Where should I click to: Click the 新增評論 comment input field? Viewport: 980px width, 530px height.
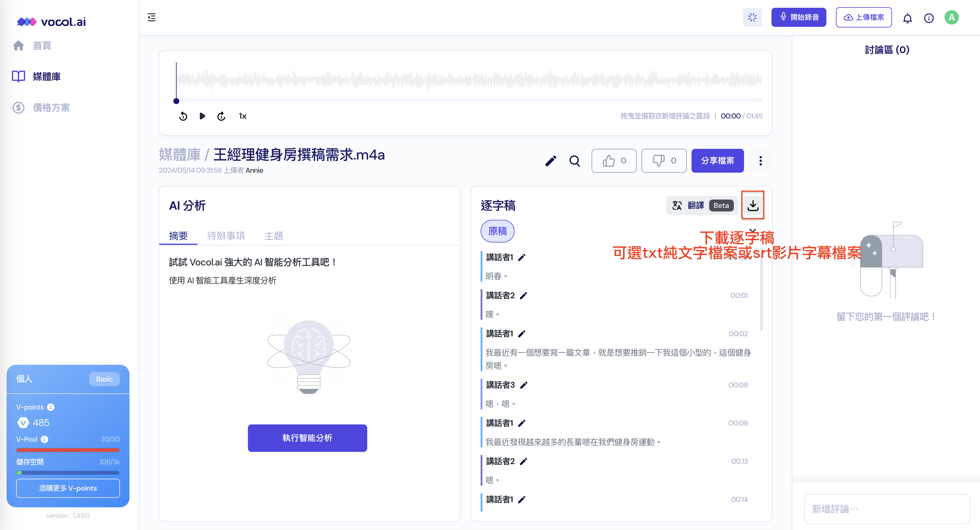point(886,509)
